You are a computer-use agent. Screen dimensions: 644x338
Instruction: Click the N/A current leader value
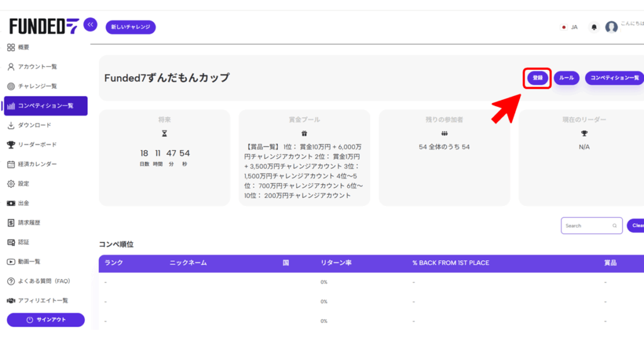click(584, 147)
